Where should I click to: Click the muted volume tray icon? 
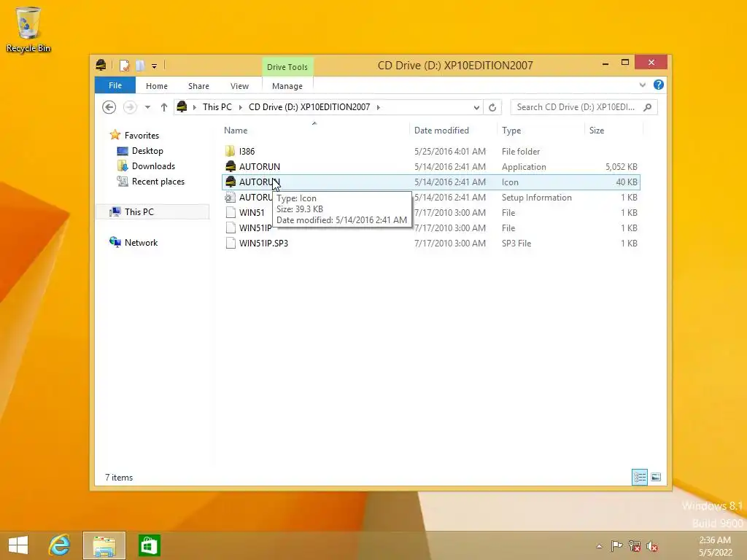click(x=652, y=545)
